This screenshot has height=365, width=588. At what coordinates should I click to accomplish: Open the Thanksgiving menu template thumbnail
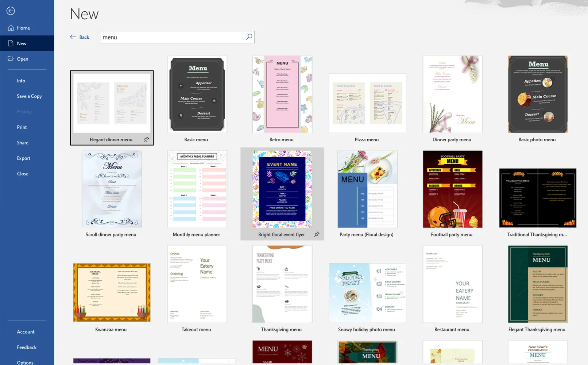tap(282, 284)
